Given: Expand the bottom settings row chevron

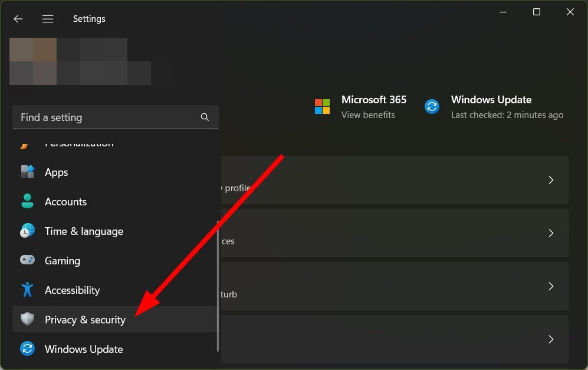Looking at the screenshot, I should click(x=551, y=339).
